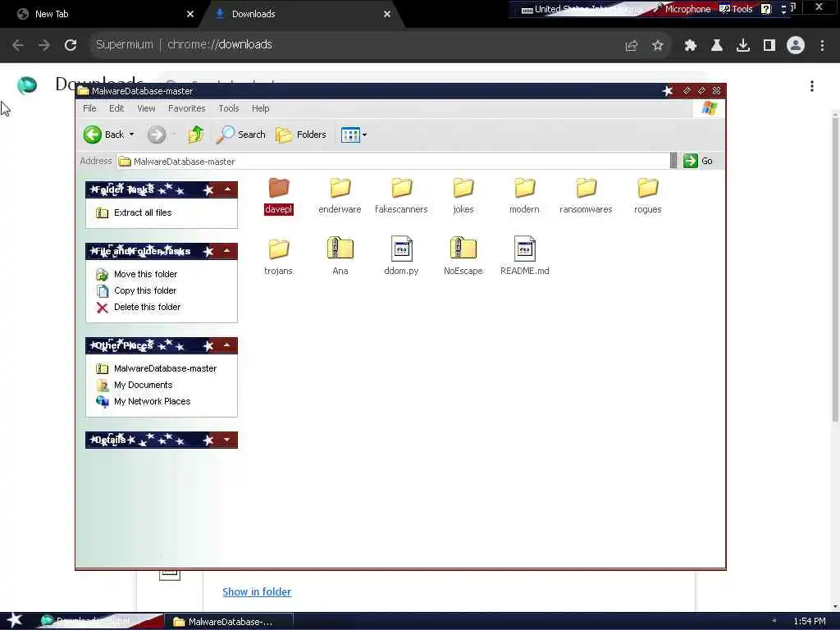This screenshot has width=840, height=630.
Task: Open the fakescanners folder
Action: point(401,195)
